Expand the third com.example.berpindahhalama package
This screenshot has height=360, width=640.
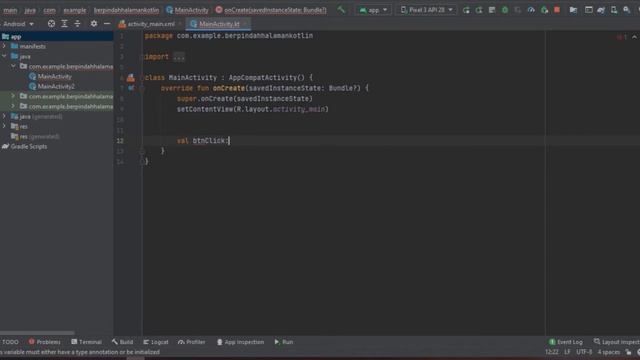[x=13, y=106]
